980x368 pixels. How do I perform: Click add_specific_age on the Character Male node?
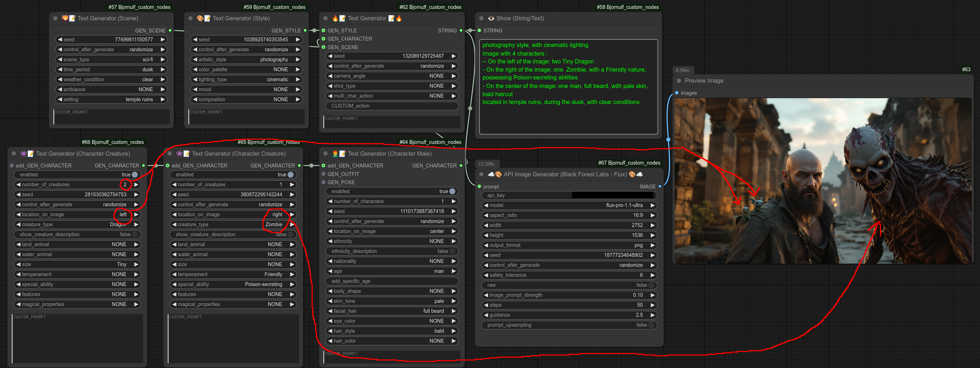coord(391,281)
